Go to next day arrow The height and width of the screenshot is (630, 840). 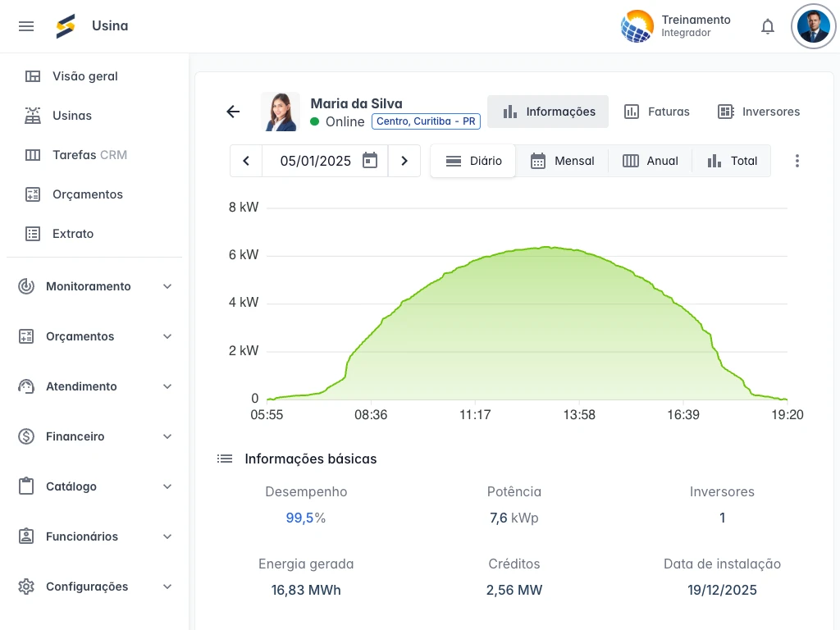click(x=404, y=161)
